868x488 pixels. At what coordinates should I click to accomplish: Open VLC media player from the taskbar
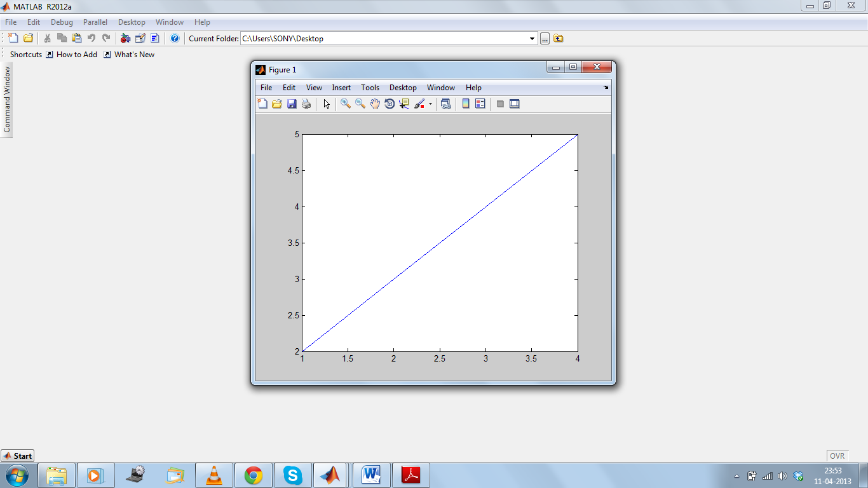215,475
